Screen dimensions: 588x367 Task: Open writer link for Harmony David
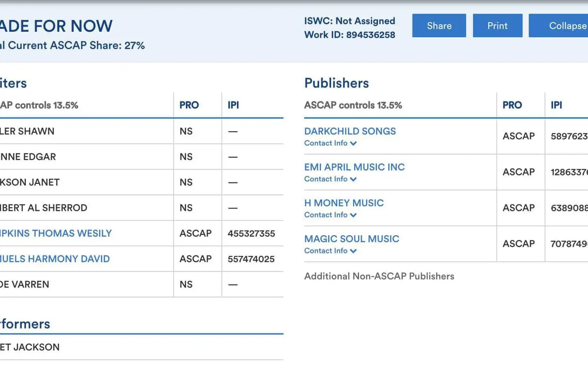click(55, 259)
